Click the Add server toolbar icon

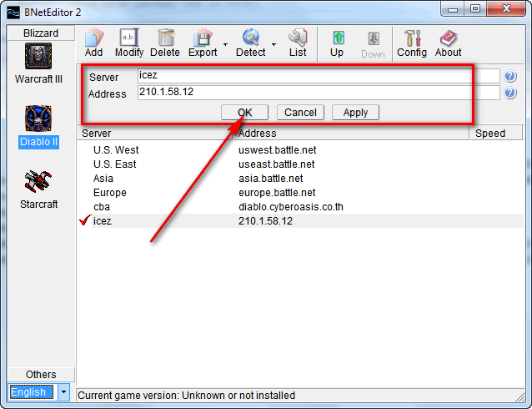[x=94, y=38]
